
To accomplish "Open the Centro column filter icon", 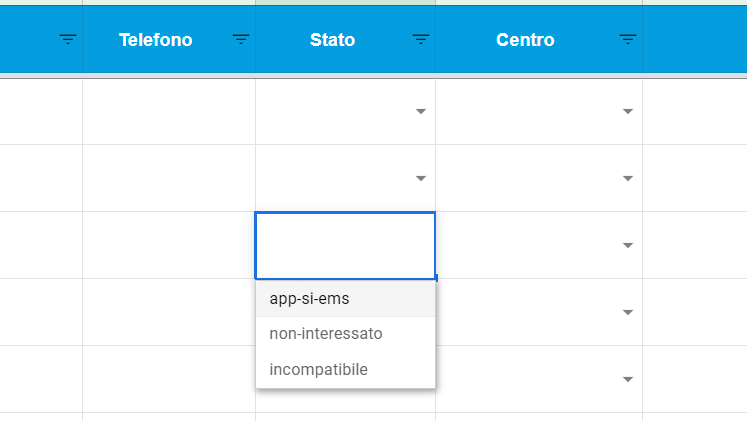I will click(x=627, y=39).
